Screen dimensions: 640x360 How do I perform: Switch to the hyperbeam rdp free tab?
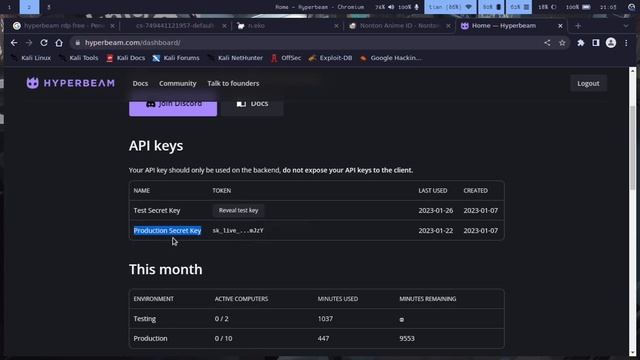[x=63, y=26]
